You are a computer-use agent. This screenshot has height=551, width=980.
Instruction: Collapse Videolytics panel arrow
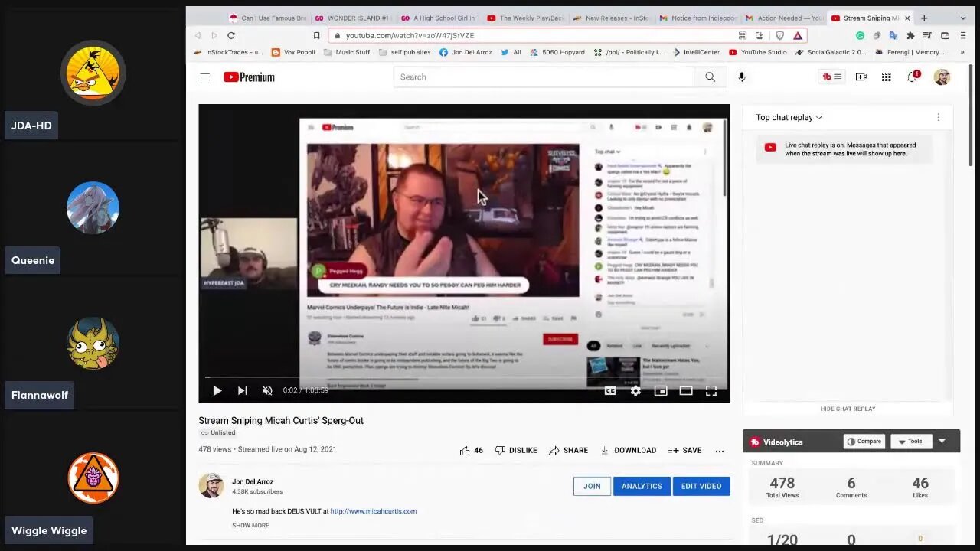[x=942, y=442]
